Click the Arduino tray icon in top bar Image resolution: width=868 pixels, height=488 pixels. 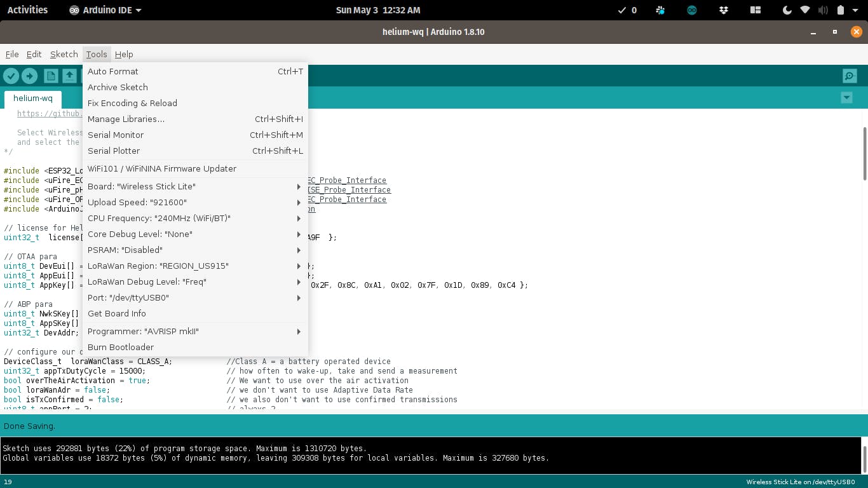coord(692,10)
